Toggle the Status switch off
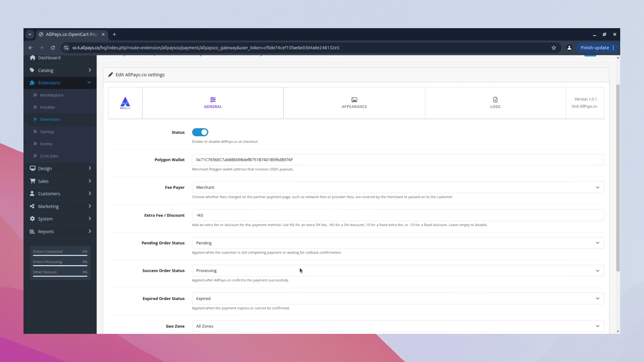Screen dimensions: 644x362 (x=200, y=132)
